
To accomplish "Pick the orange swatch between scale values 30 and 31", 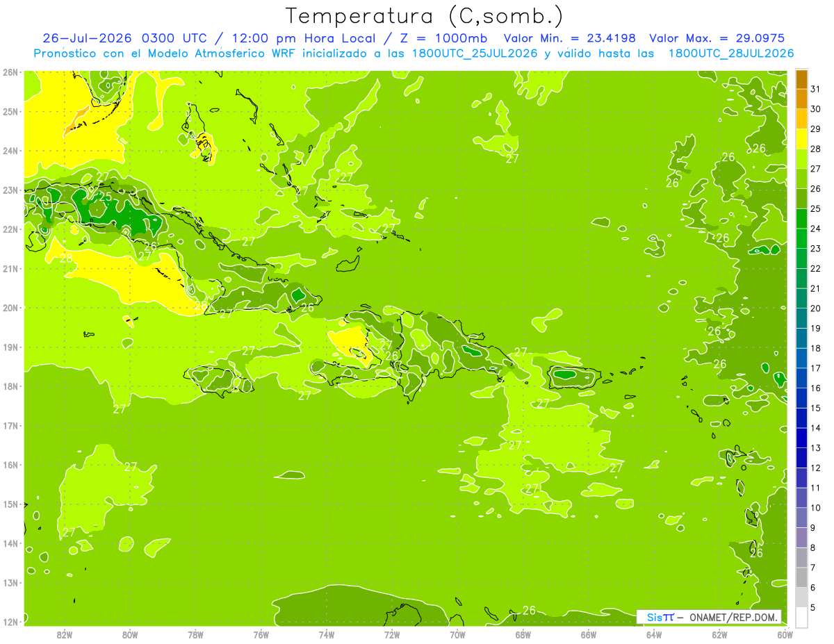I will 801,99.
